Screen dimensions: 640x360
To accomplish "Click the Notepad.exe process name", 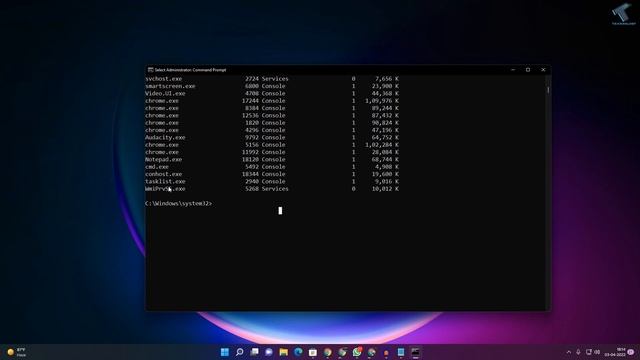I will click(163, 160).
